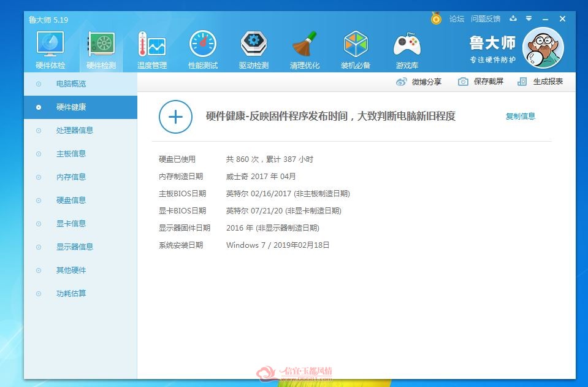
Task: Click 问题反馈 to send feedback
Action: [486, 19]
